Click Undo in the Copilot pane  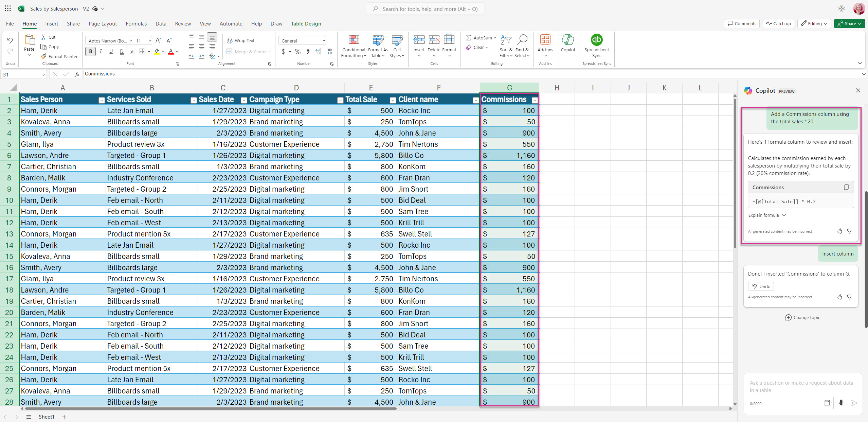pos(761,286)
